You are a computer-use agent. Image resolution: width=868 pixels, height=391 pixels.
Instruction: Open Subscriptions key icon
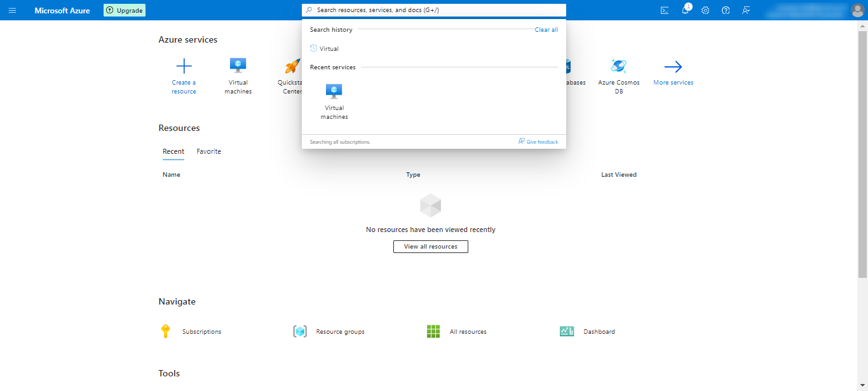point(166,331)
